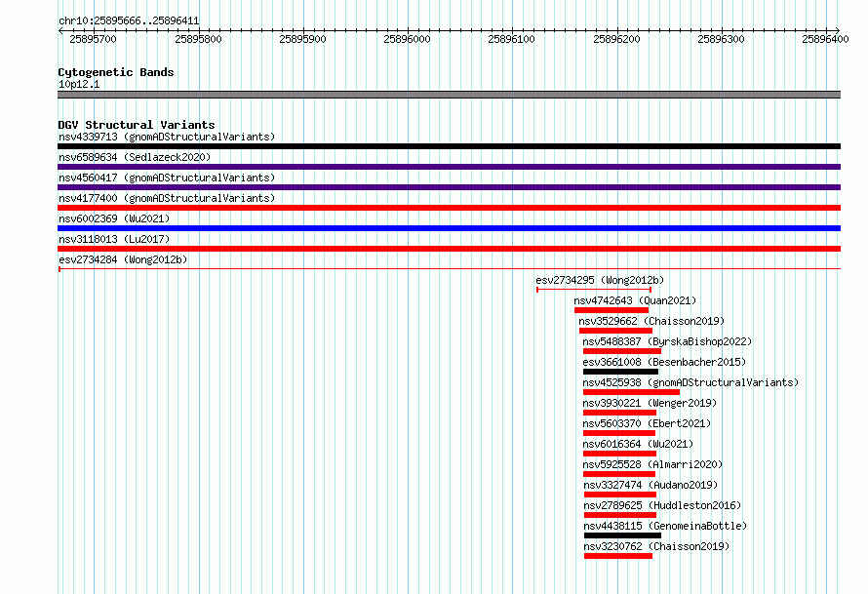Select the red bar under nsv4525938
The image size is (868, 594).
point(632,392)
